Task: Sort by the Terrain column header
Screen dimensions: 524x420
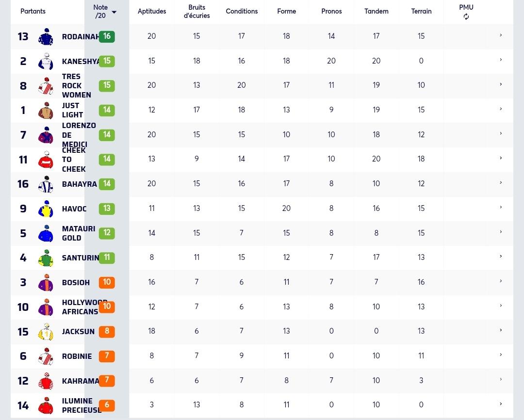Action: coord(421,11)
